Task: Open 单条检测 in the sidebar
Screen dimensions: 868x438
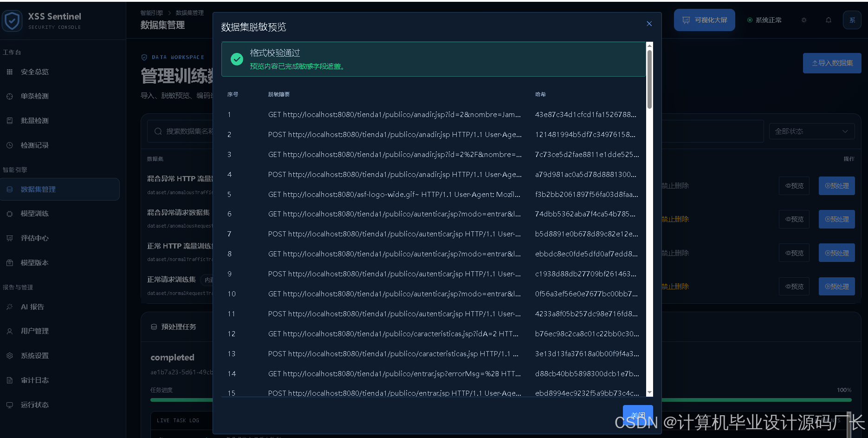Action: (x=35, y=96)
